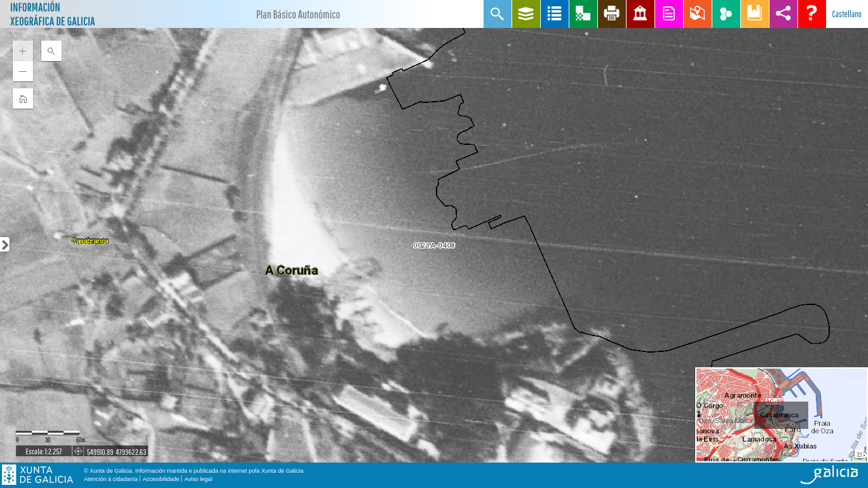Click the teal hexagons icon
The width and height of the screenshot is (868, 488).
pos(726,14)
